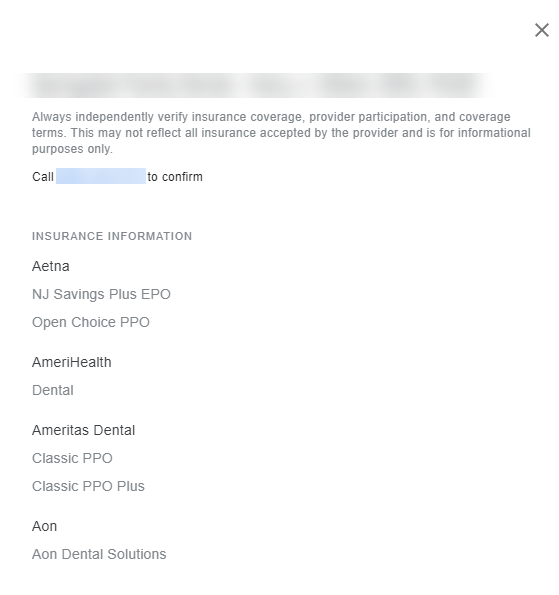Select the Aetna insurance heading
The width and height of the screenshot is (559, 595).
point(50,266)
